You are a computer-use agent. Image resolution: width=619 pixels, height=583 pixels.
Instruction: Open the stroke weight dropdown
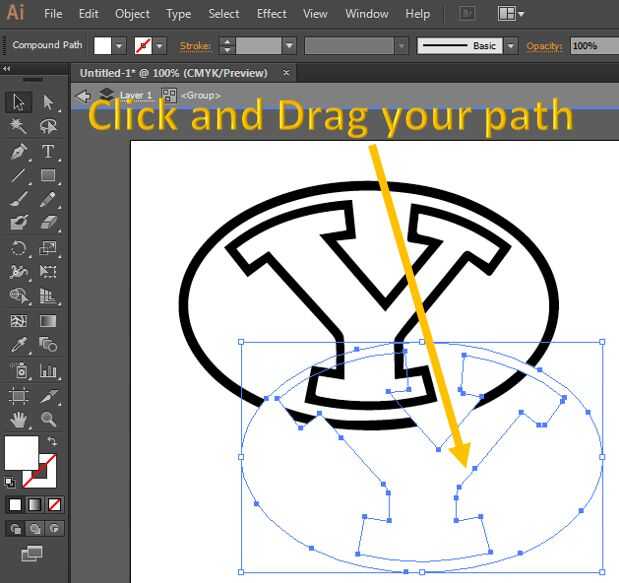(289, 46)
